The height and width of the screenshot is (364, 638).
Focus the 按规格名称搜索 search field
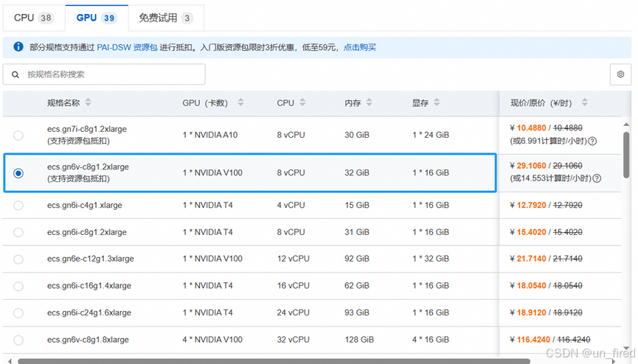pos(104,74)
